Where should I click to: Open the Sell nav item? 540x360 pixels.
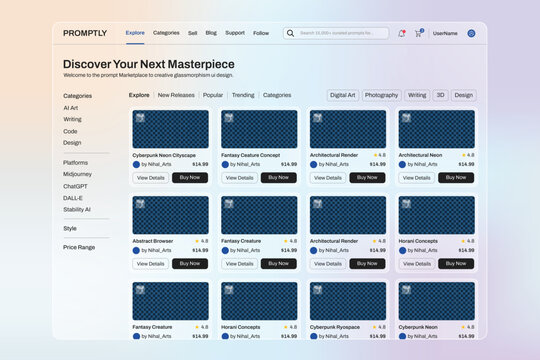coord(193,33)
